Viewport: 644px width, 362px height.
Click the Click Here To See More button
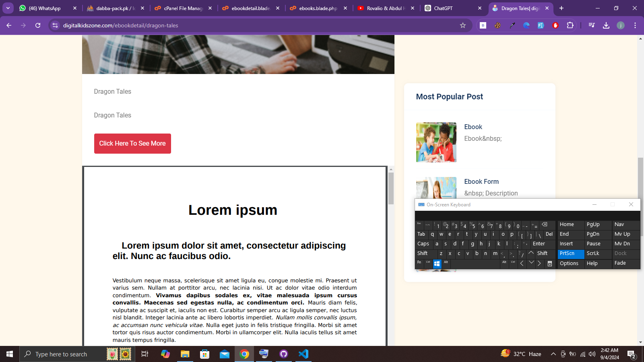132,144
